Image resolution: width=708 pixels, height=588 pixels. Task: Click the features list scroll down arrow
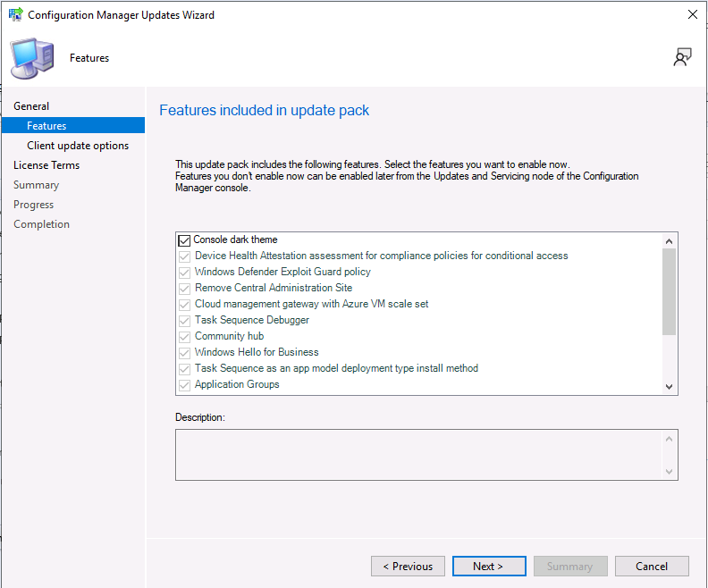669,387
